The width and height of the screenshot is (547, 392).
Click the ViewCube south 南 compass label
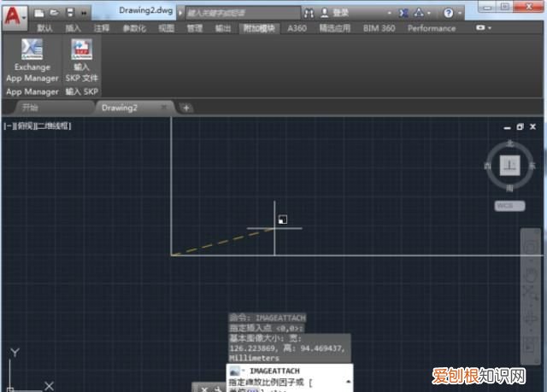coord(509,188)
